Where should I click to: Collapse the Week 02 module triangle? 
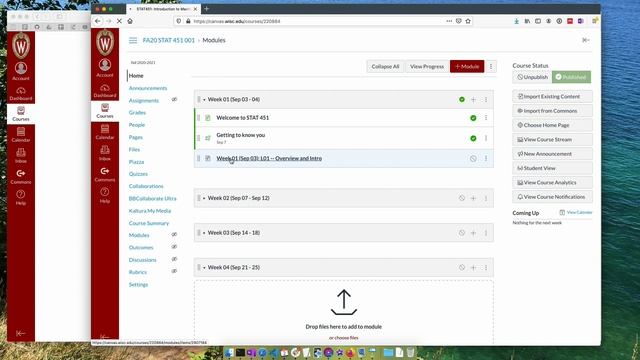(204, 198)
